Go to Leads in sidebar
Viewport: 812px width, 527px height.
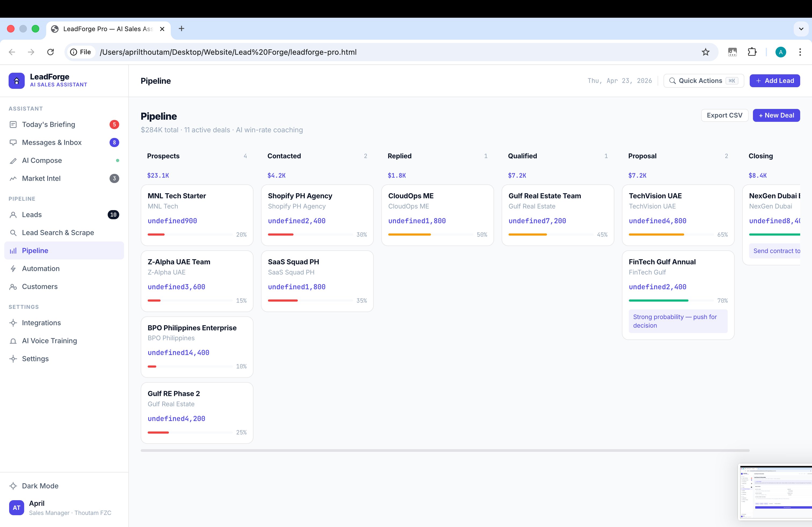tap(32, 215)
